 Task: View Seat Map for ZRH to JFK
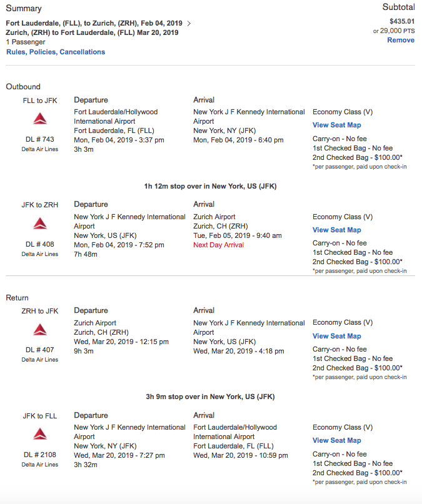pyautogui.click(x=336, y=336)
